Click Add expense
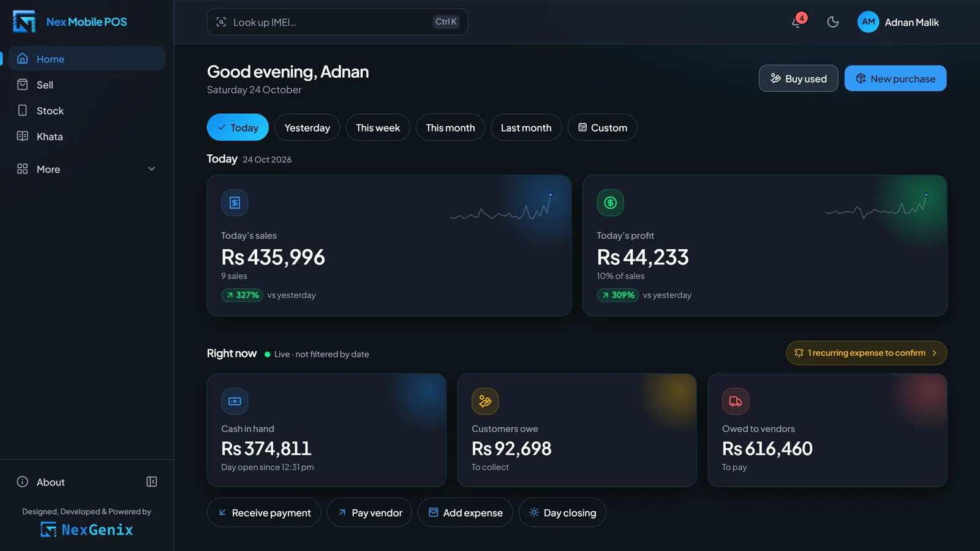 (466, 512)
